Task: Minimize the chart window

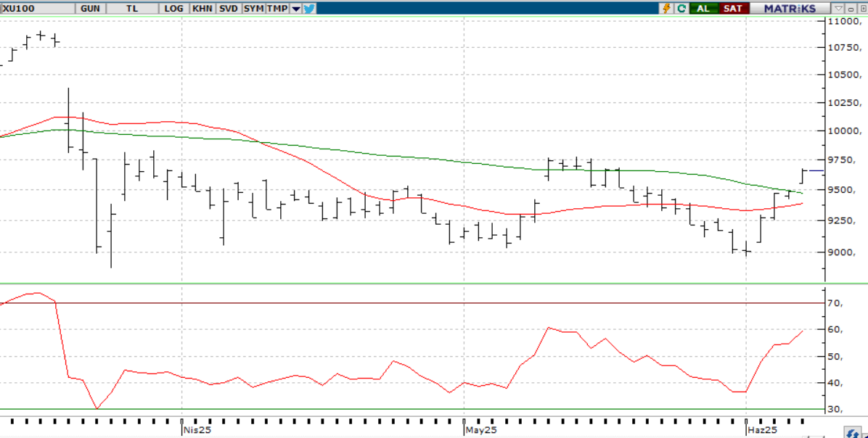Action: pyautogui.click(x=851, y=8)
